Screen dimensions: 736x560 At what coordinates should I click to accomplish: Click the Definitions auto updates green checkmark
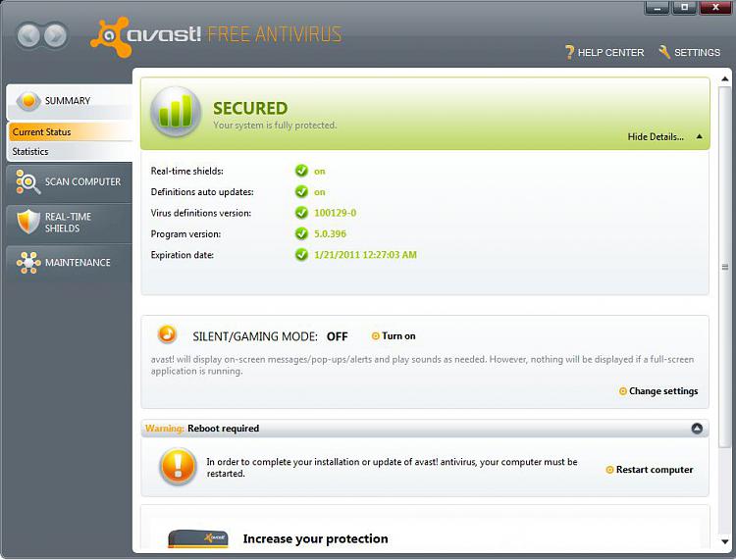(301, 192)
